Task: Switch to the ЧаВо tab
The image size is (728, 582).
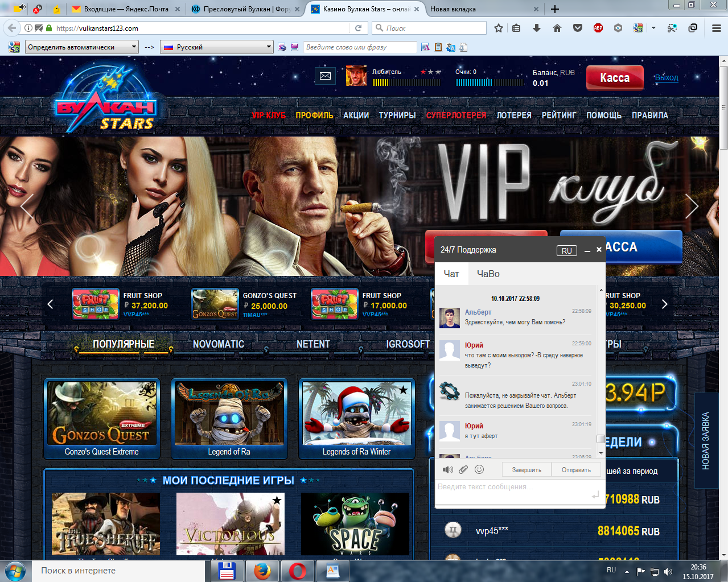Action: pyautogui.click(x=488, y=274)
